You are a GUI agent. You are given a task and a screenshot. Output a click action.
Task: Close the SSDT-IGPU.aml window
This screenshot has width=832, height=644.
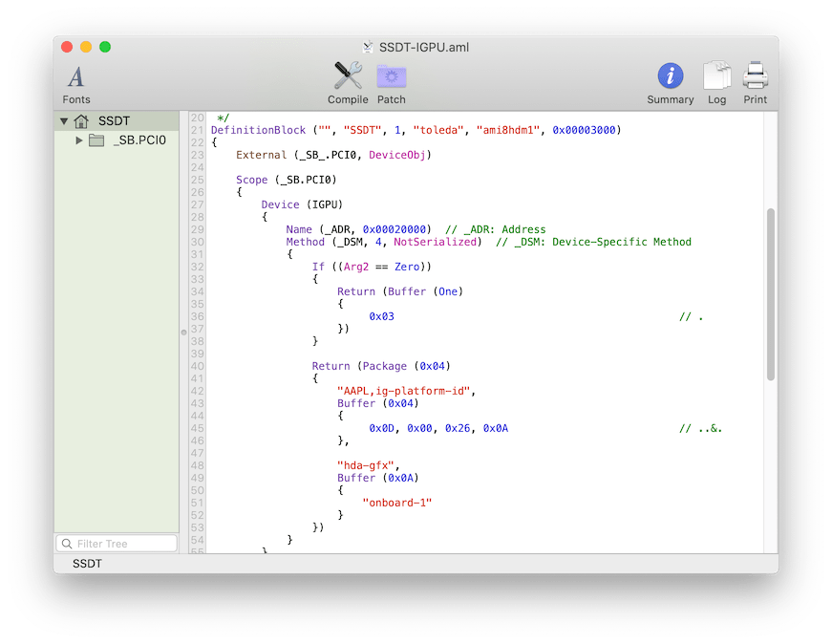point(67,47)
